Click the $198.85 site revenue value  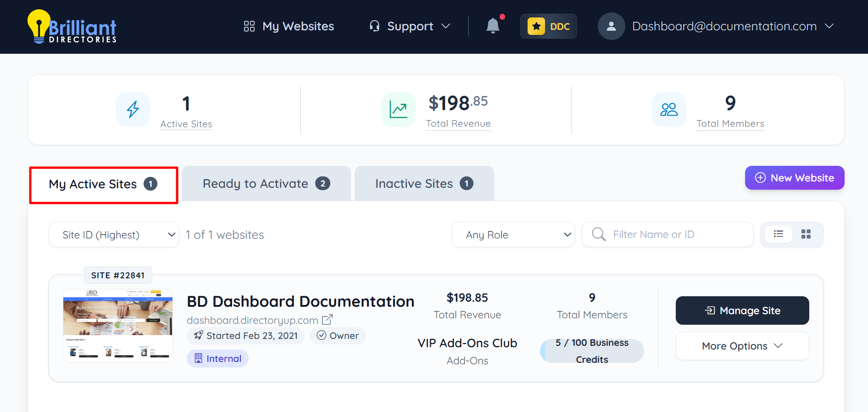click(467, 298)
